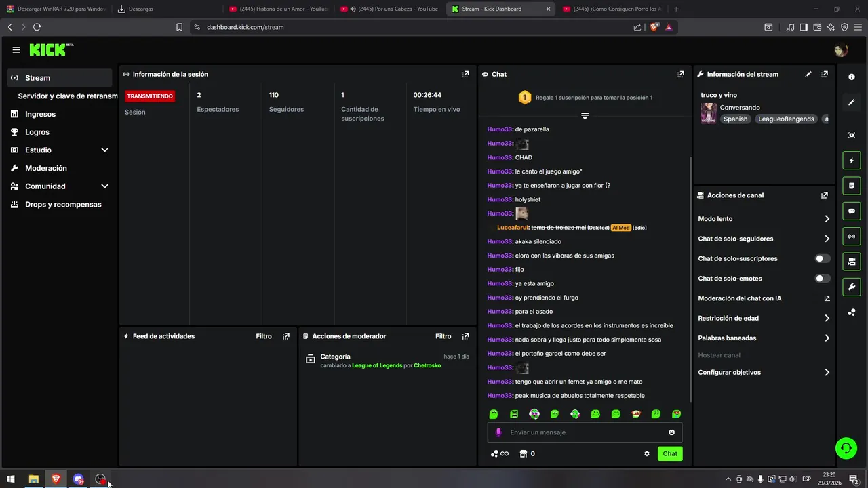868x488 pixels.
Task: Click the Chetrosko username link
Action: click(x=427, y=366)
